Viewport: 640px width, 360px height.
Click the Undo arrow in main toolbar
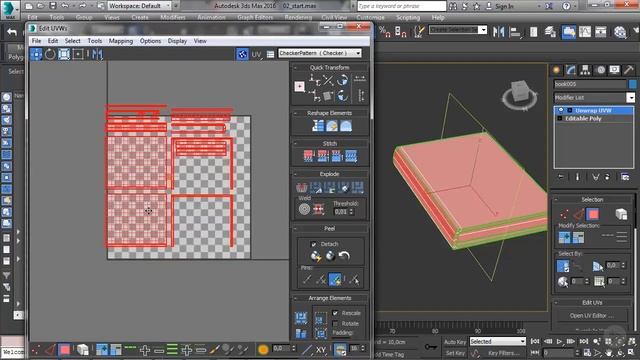click(12, 32)
